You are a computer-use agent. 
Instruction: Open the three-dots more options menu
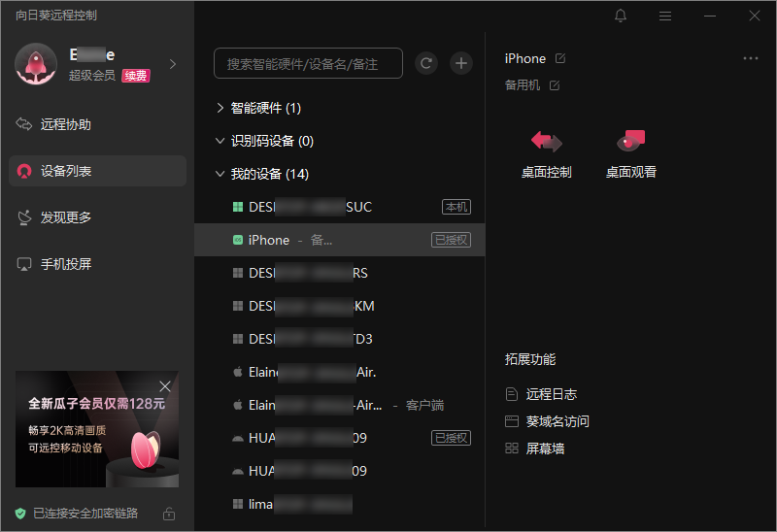pyautogui.click(x=750, y=58)
